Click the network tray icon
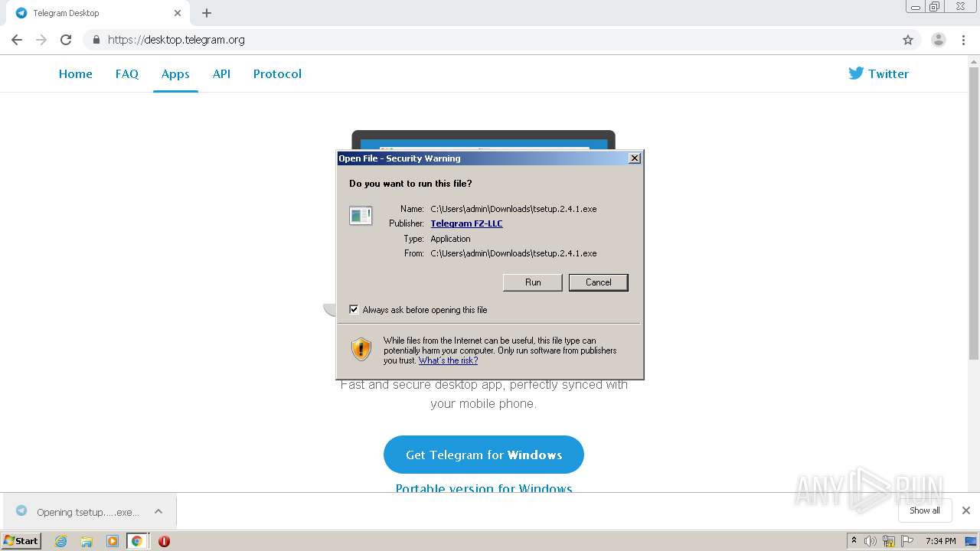Screen dimensions: 980x551 click(889, 541)
